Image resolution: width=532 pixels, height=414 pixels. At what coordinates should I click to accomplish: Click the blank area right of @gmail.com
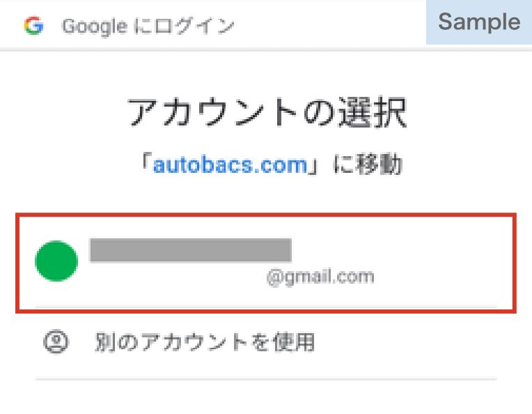(x=439, y=277)
